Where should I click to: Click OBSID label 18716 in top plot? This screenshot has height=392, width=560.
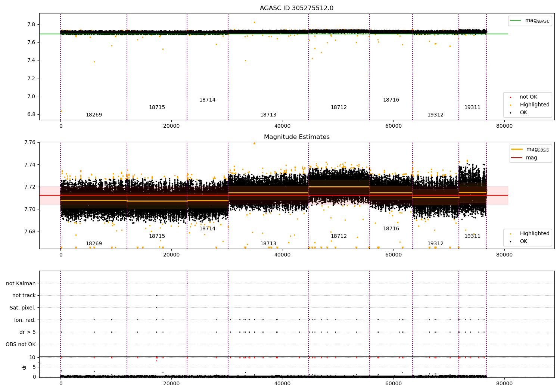coord(391,100)
